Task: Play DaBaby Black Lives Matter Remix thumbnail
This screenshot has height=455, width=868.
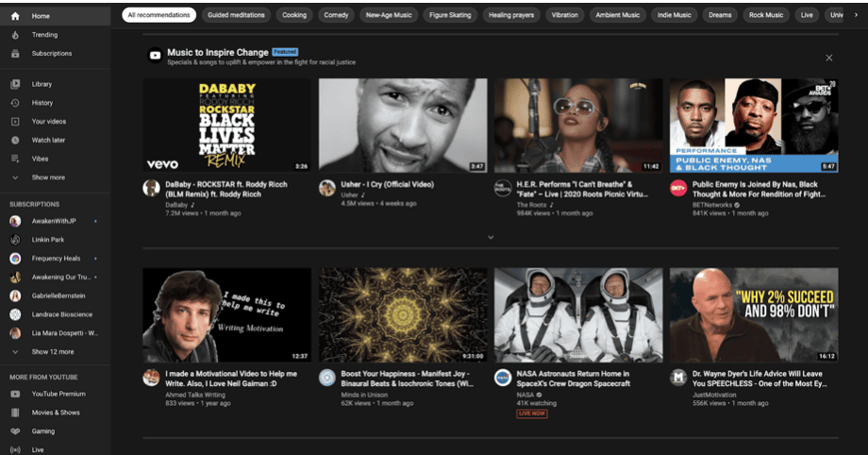Action: (227, 126)
